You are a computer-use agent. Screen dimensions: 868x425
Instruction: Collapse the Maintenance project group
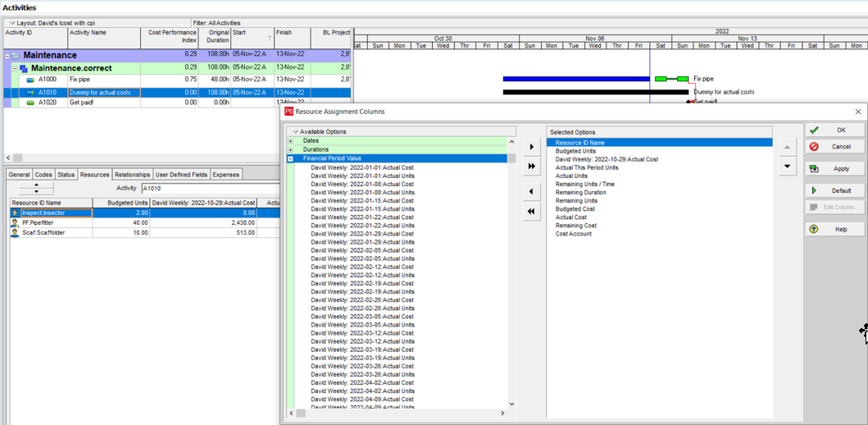(7, 55)
